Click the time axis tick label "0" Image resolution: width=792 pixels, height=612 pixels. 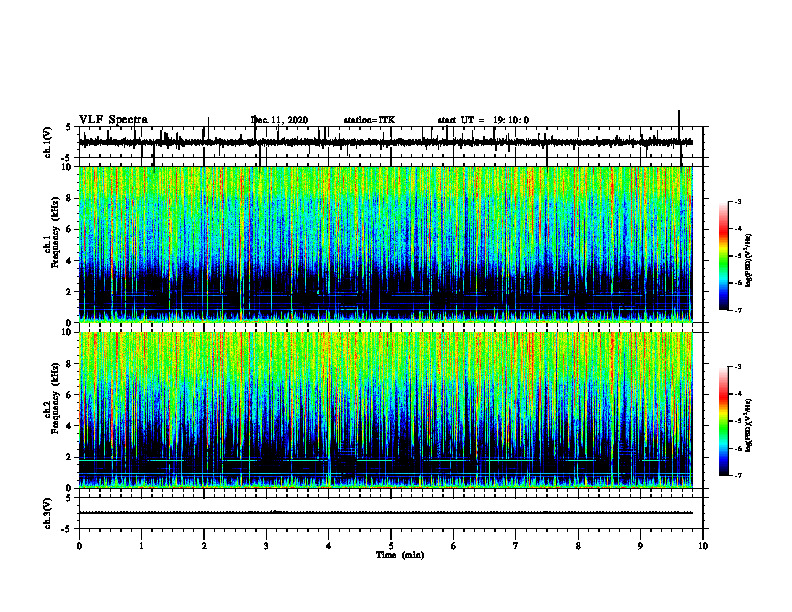tap(79, 546)
